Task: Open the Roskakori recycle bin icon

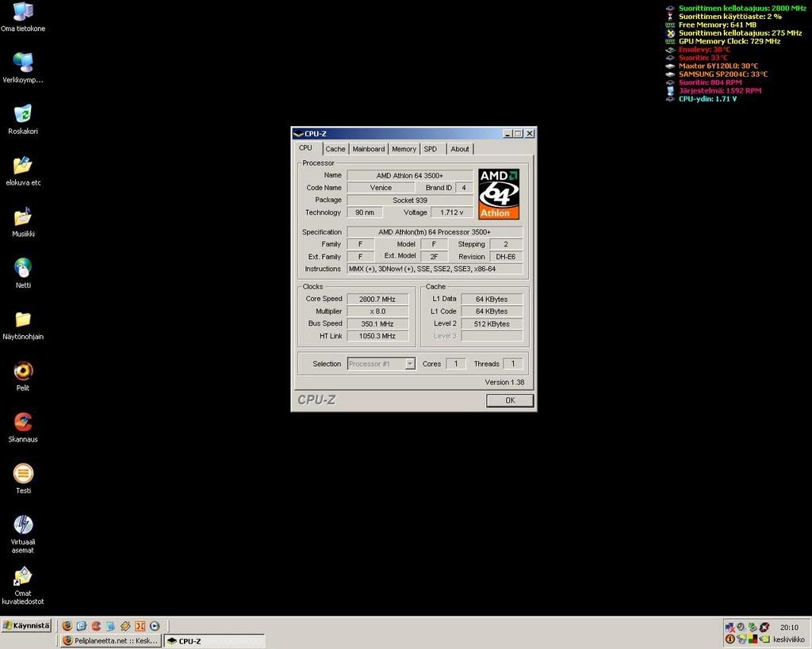Action: click(23, 115)
